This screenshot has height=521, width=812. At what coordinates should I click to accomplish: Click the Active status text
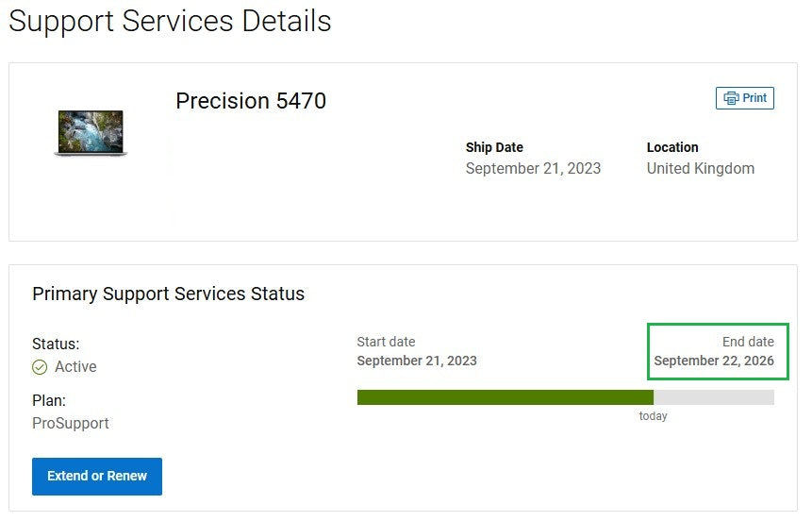75,367
